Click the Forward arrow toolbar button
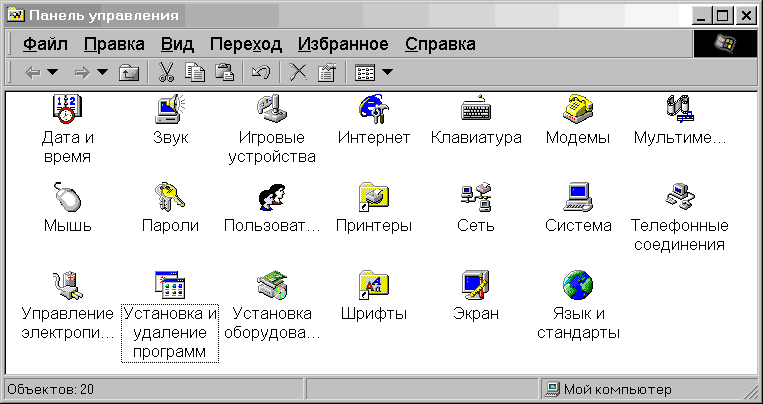The height and width of the screenshot is (404, 763). coord(82,73)
